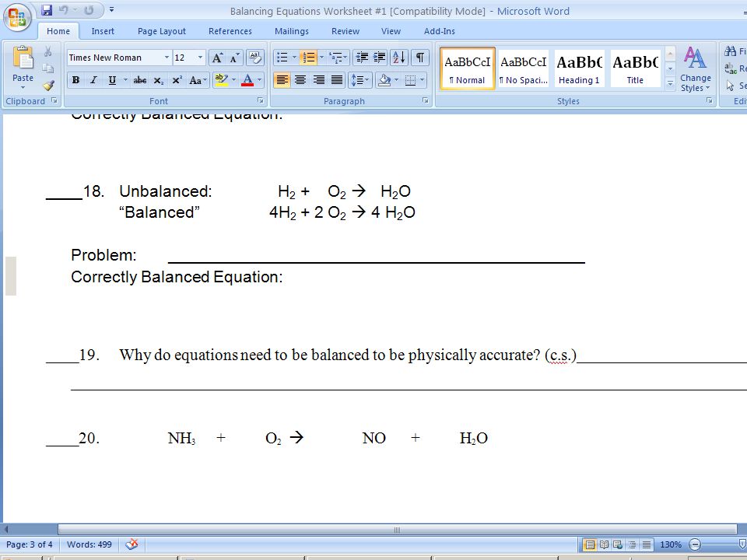Viewport: 747px width, 560px height.
Task: Apply the No Spacing style
Action: click(x=523, y=68)
